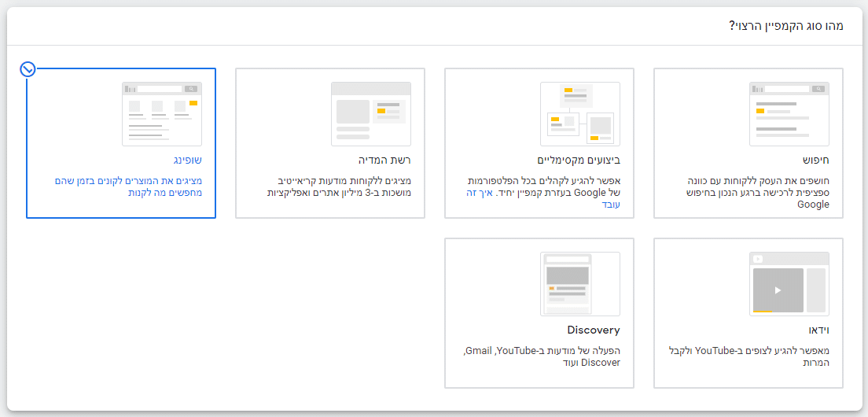
Task: Click the blue checkmark on the שופינג card
Action: click(x=27, y=69)
